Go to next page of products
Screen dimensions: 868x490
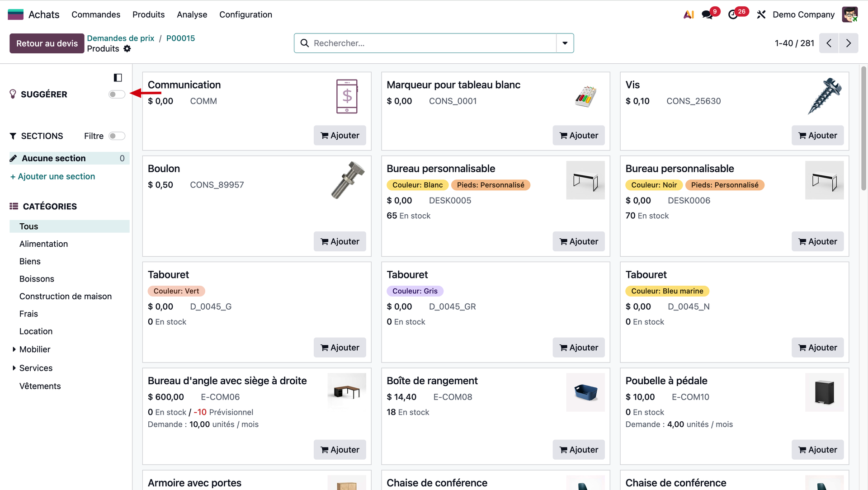point(849,43)
